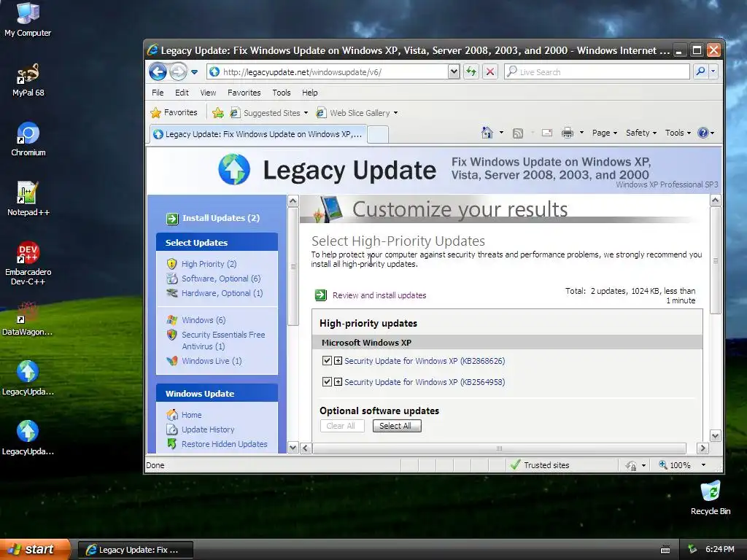Open the address bar history dropdown
The width and height of the screenshot is (747, 560).
point(454,72)
